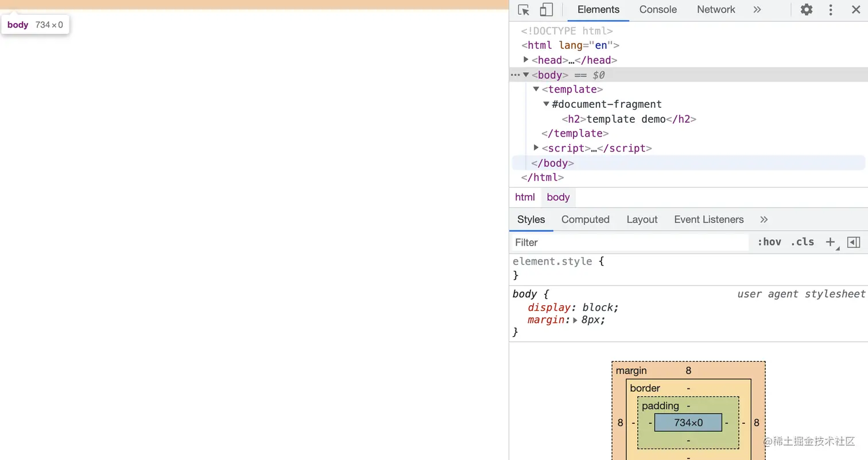Toggle the .cls class editor button

pos(802,242)
